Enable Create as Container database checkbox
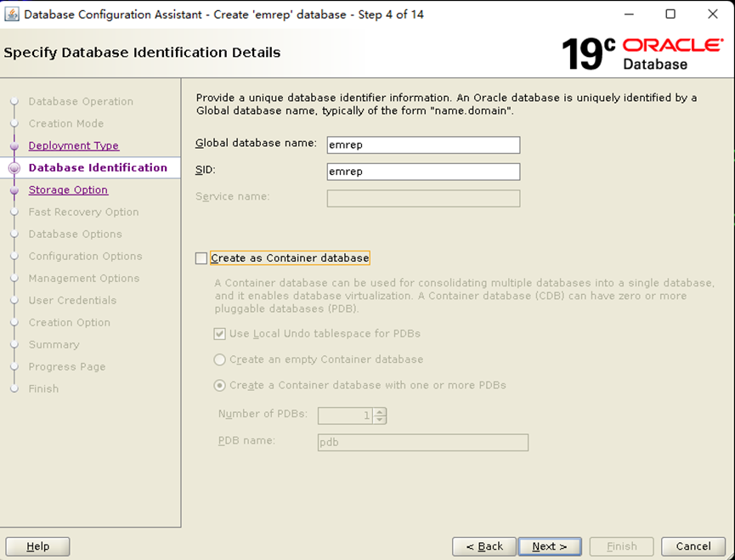 click(201, 258)
